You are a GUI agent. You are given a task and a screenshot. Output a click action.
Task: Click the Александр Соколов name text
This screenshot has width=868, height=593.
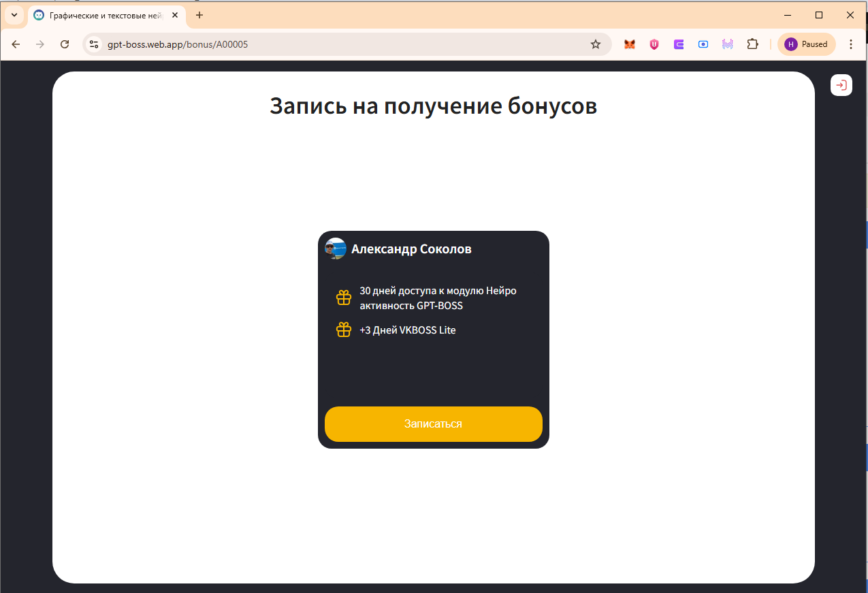click(x=411, y=249)
